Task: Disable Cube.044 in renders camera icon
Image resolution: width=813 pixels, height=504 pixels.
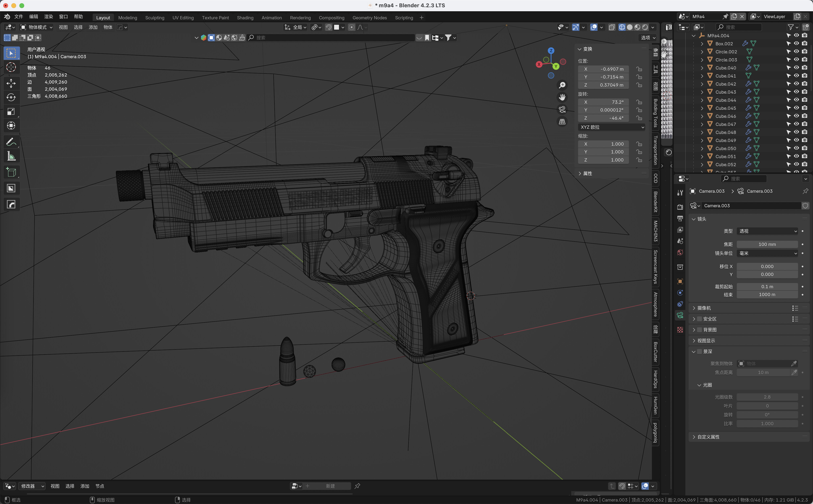Action: [x=805, y=100]
